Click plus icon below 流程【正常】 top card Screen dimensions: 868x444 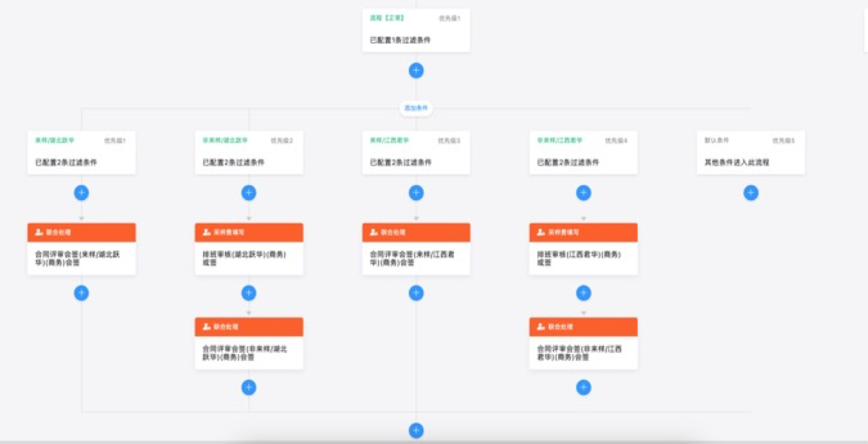click(x=416, y=70)
